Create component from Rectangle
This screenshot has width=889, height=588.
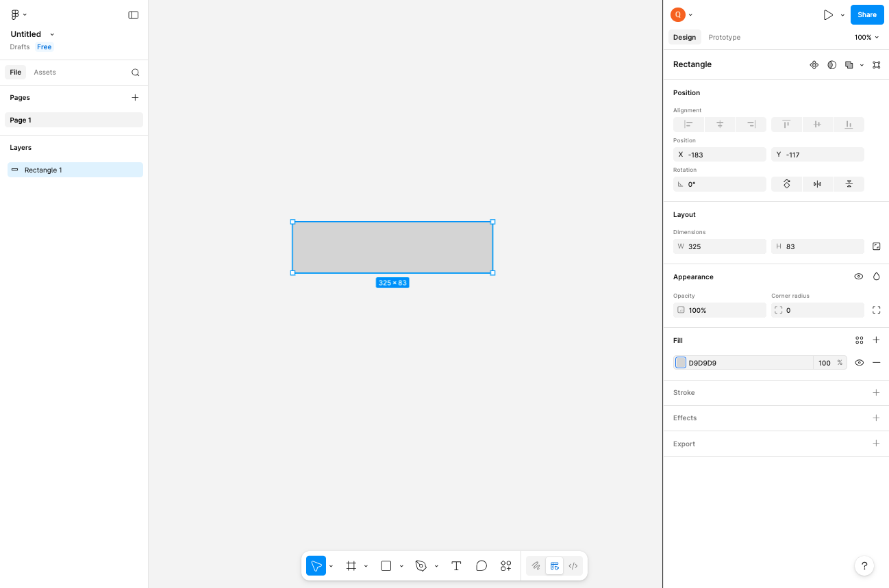click(814, 65)
